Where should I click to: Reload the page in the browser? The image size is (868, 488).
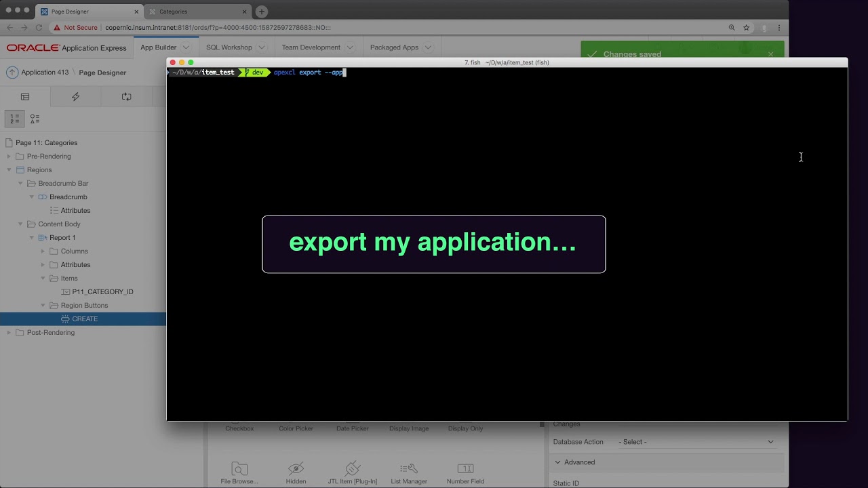pos(39,28)
